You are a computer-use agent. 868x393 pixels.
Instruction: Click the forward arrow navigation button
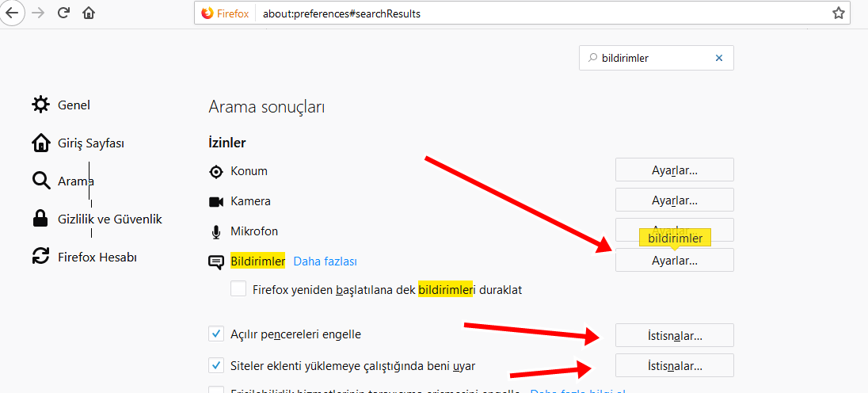tap(38, 13)
